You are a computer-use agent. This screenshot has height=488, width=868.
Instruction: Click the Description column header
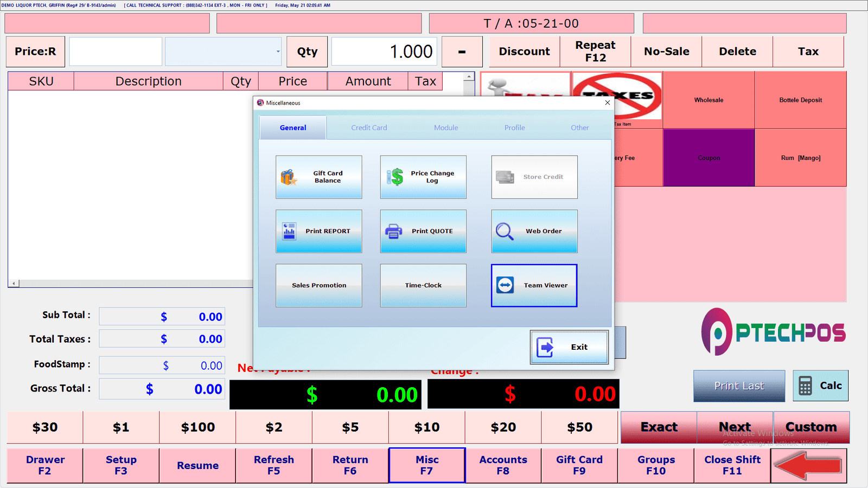click(149, 81)
